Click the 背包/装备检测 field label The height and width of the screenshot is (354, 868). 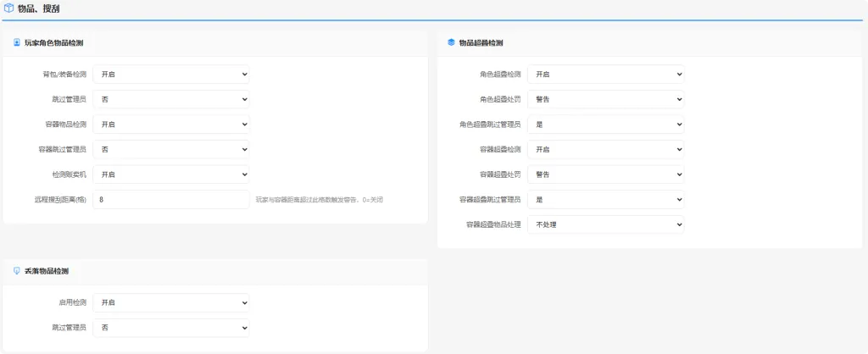64,75
